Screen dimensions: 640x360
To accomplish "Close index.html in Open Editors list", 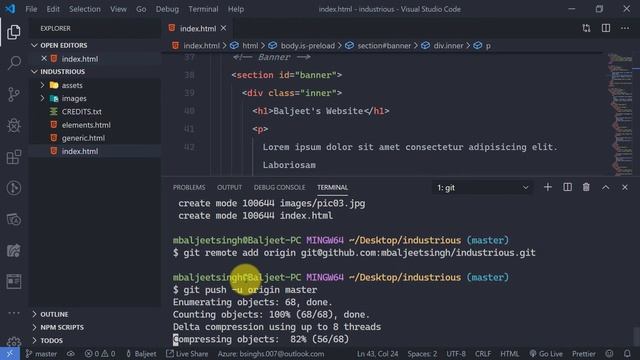I will (x=44, y=58).
